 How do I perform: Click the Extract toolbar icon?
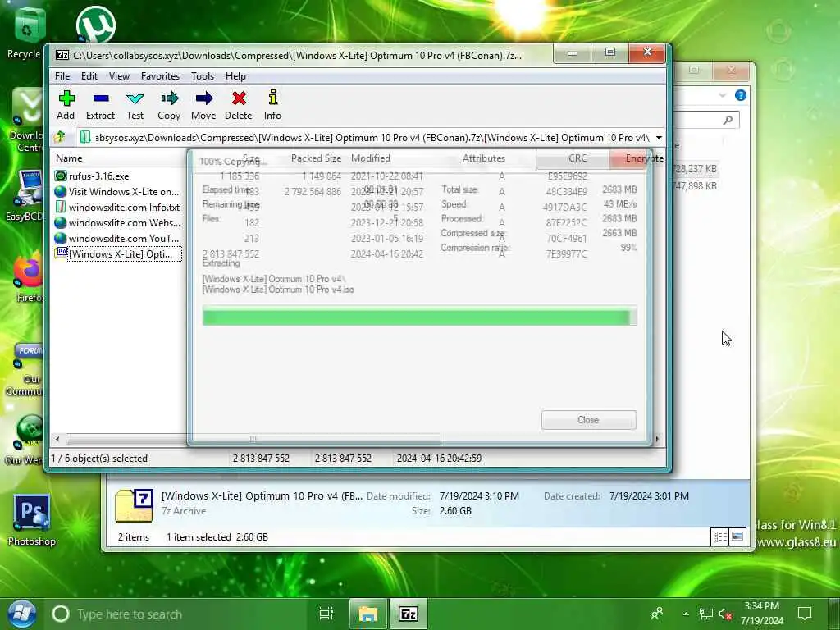tap(100, 105)
